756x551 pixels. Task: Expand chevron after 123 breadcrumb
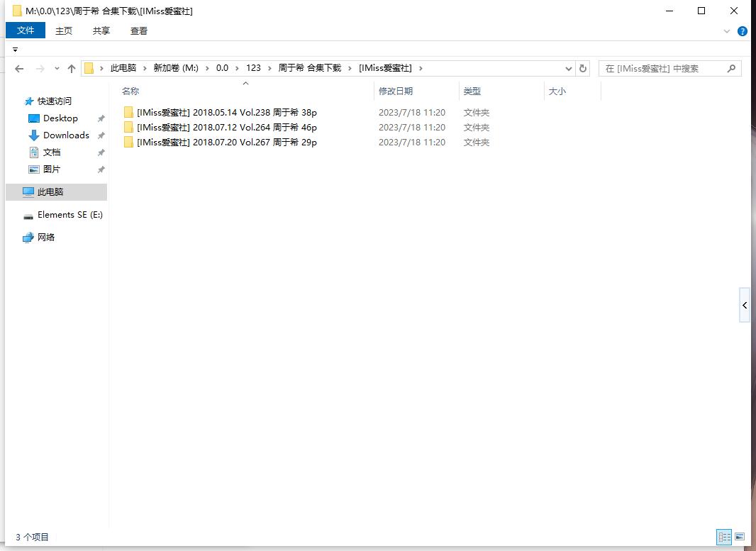(x=269, y=69)
